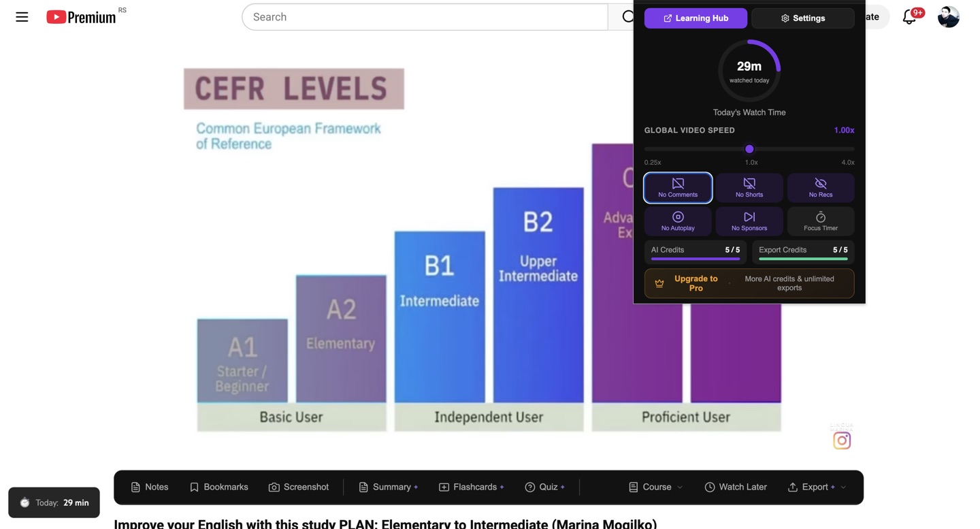Open the Learning Hub
Screen dimensions: 980x529
[x=696, y=18]
